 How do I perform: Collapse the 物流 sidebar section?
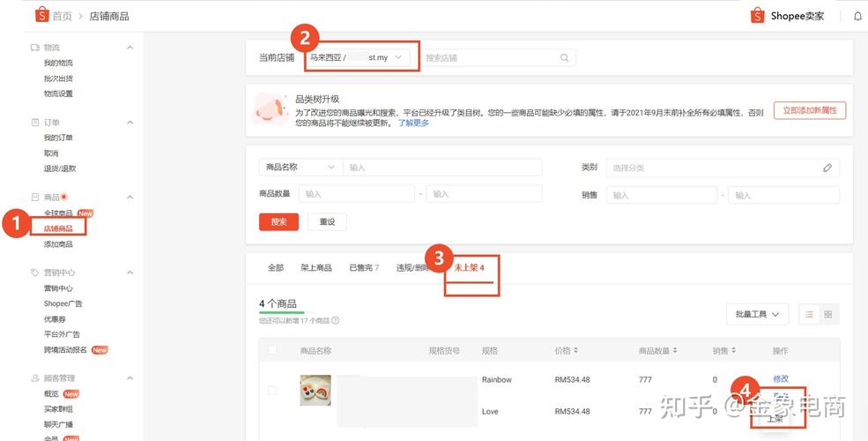click(x=130, y=48)
